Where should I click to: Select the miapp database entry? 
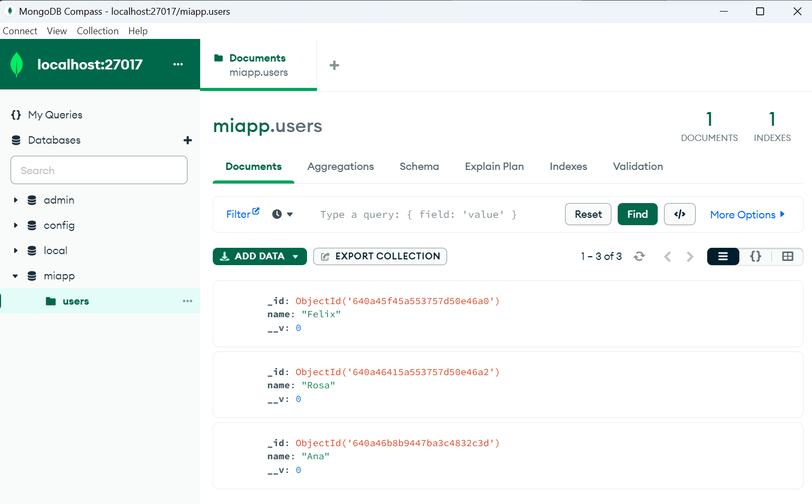(x=59, y=276)
